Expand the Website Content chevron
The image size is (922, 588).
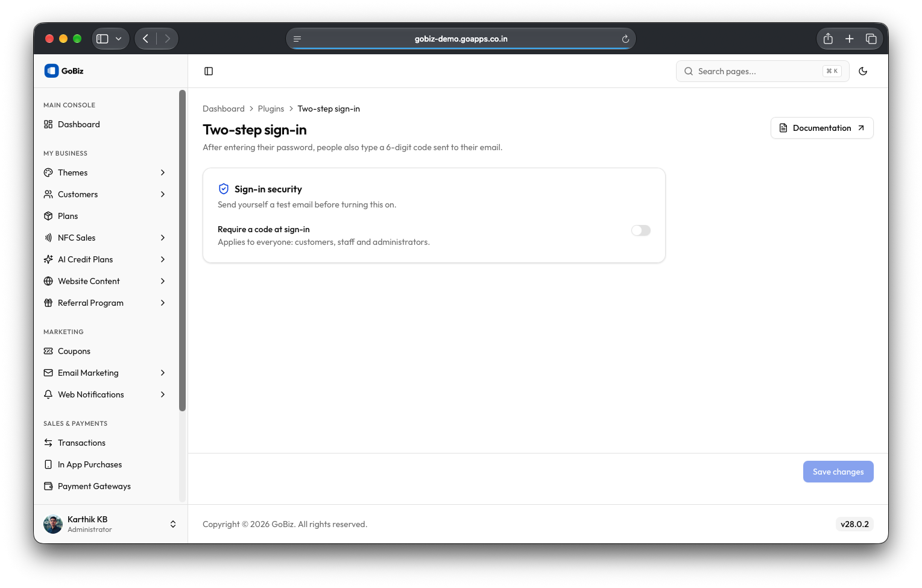(163, 281)
